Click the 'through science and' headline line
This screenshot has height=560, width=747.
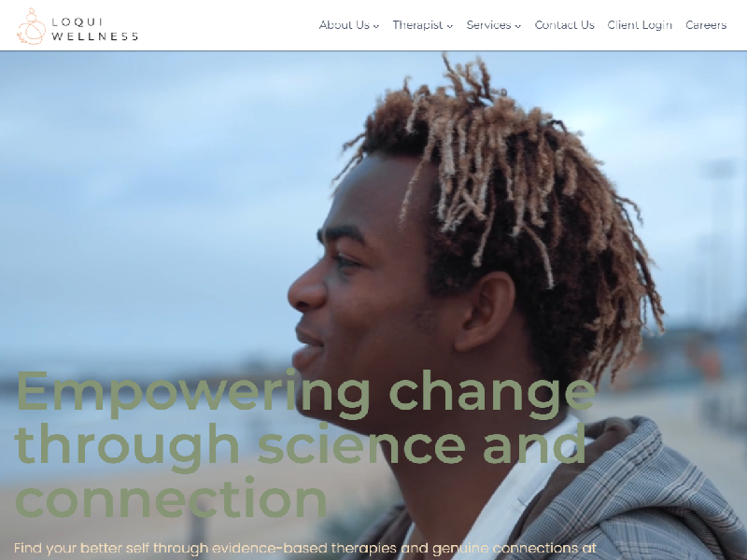point(301,446)
